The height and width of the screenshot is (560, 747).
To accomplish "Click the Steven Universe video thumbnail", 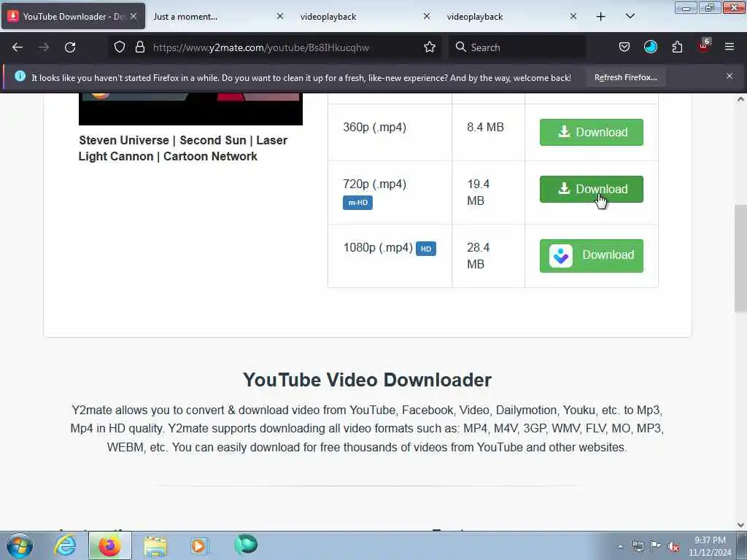I will click(x=190, y=109).
